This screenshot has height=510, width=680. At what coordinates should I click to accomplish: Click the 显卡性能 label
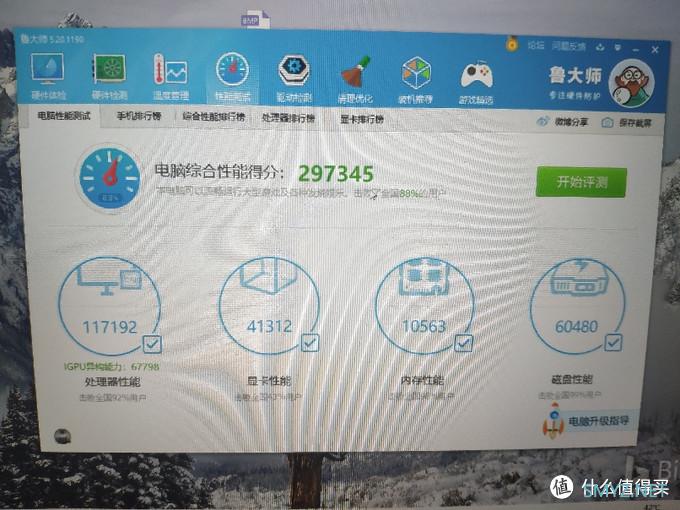click(x=269, y=381)
